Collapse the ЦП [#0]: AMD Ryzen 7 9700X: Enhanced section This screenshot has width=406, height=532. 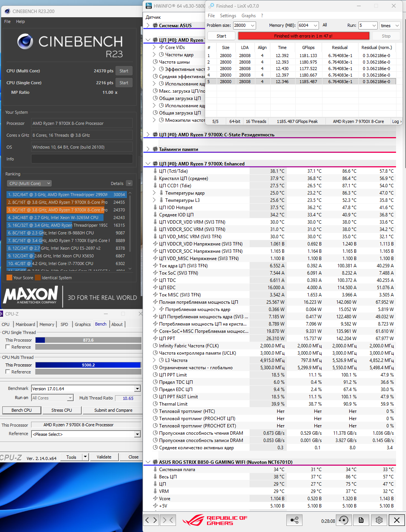click(x=148, y=164)
